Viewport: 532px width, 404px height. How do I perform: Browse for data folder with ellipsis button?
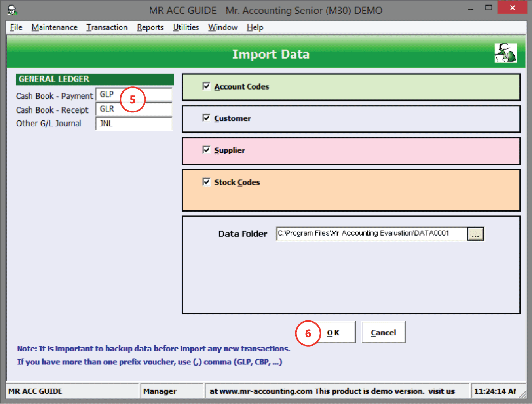point(475,234)
